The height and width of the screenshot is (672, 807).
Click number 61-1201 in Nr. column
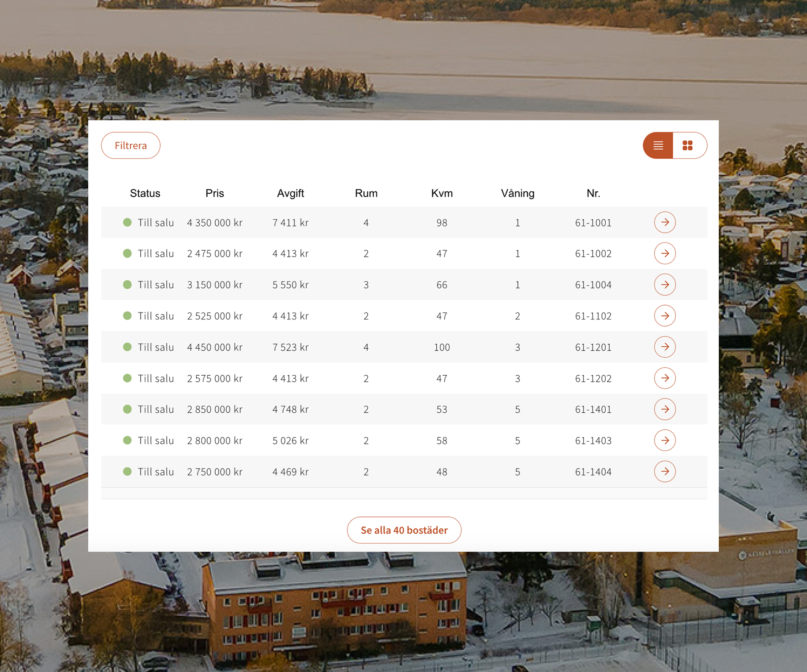593,347
